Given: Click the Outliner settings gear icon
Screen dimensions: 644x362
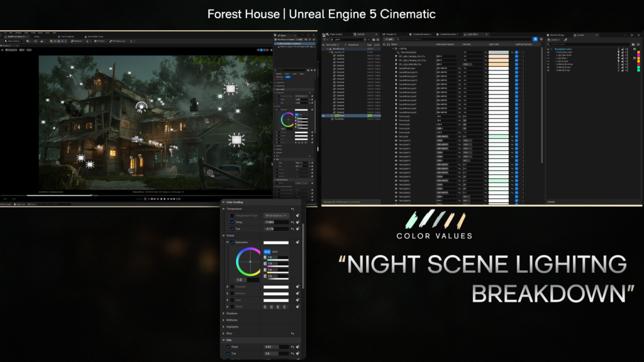Looking at the screenshot, I should pyautogui.click(x=378, y=40).
